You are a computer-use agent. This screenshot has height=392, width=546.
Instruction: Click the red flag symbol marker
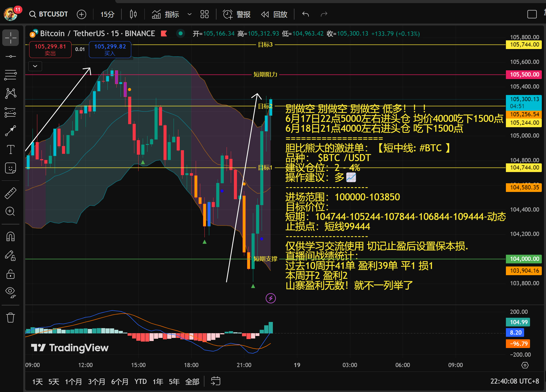point(164,34)
